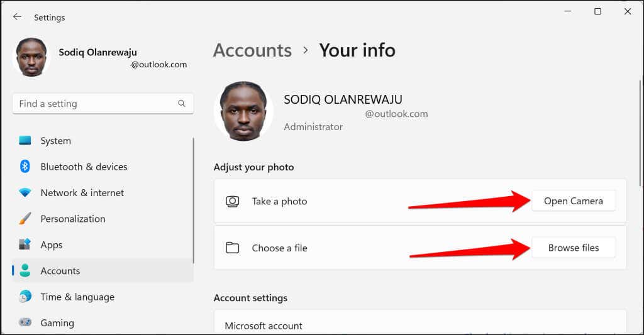
Task: Click the folder icon beside Choose a file
Action: [x=233, y=248]
